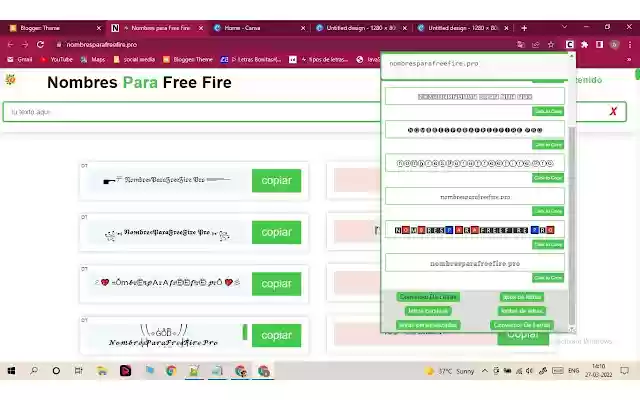Click the popup scroll up arrow
Screen dimensions: 640x400
[x=572, y=55]
